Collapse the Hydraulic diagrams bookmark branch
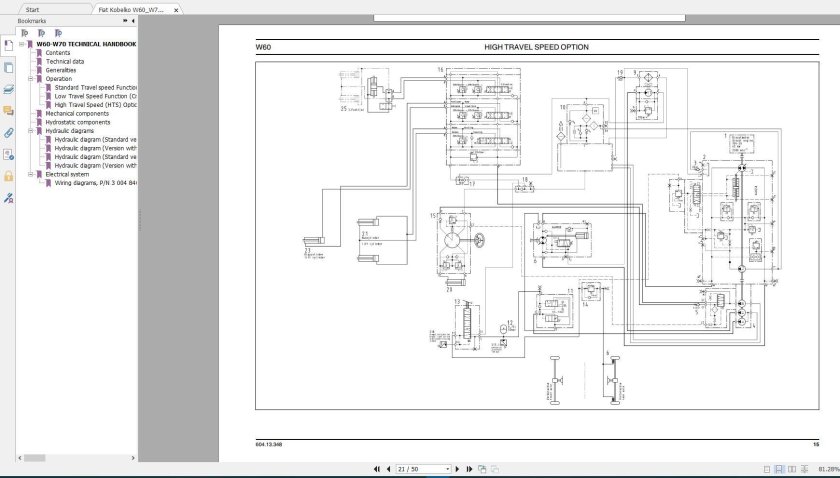Viewport: 840px width, 478px height. tap(30, 131)
